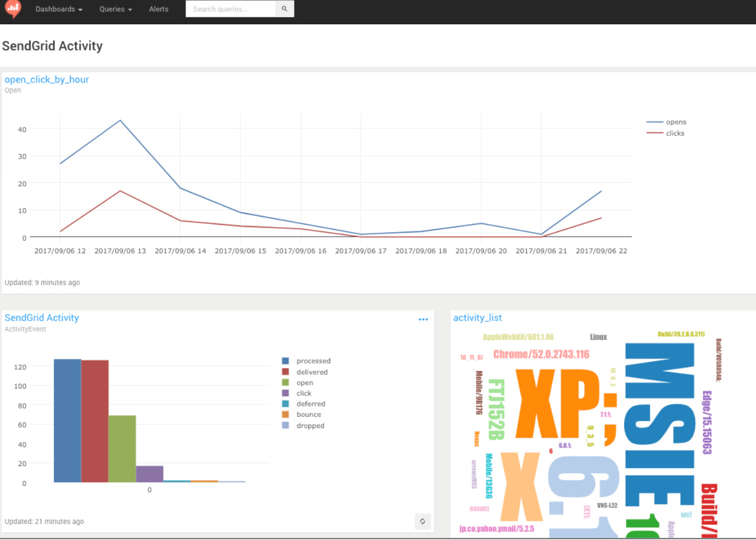Click the 'ActivityEvent' subtitle text
This screenshot has height=540, width=756.
point(25,330)
